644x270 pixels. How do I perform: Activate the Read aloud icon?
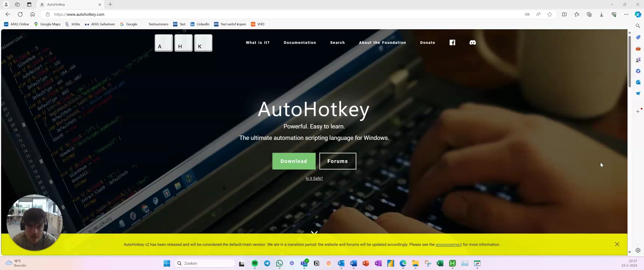coord(538,14)
